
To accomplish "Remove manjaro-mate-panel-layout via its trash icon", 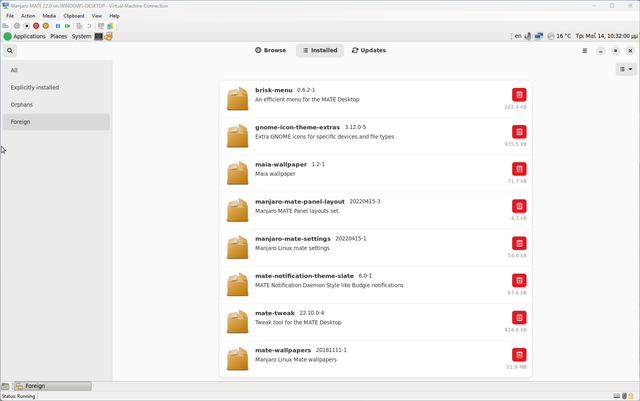I will click(x=519, y=206).
